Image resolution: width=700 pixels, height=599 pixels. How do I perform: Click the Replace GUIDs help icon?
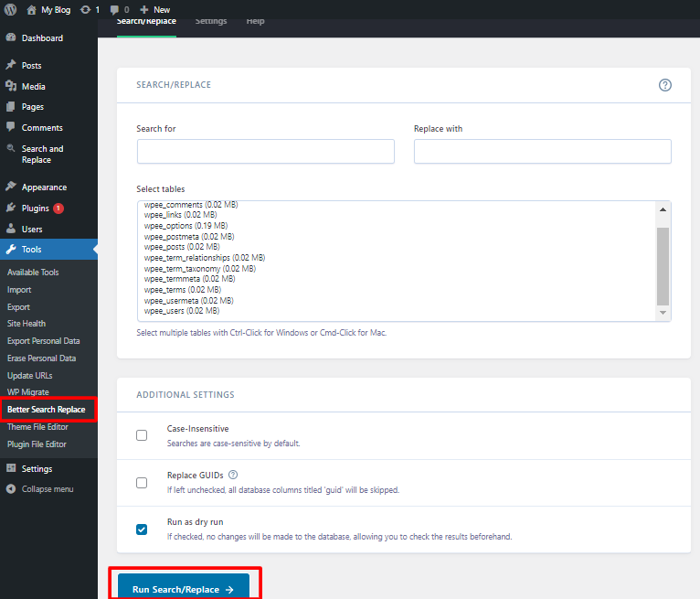[x=233, y=475]
